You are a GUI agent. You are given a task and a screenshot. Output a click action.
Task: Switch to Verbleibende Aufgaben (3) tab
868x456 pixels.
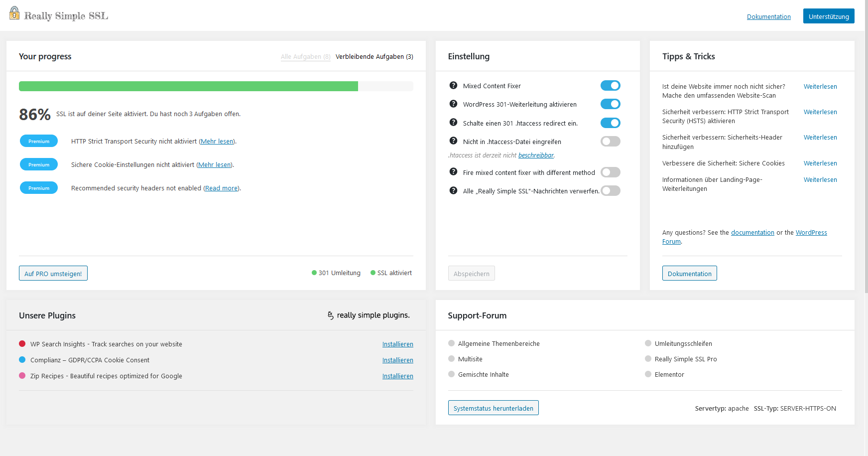point(374,57)
